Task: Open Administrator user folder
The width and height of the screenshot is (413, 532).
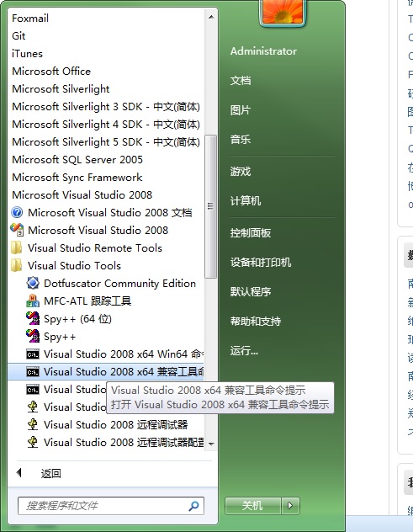Action: tap(263, 51)
